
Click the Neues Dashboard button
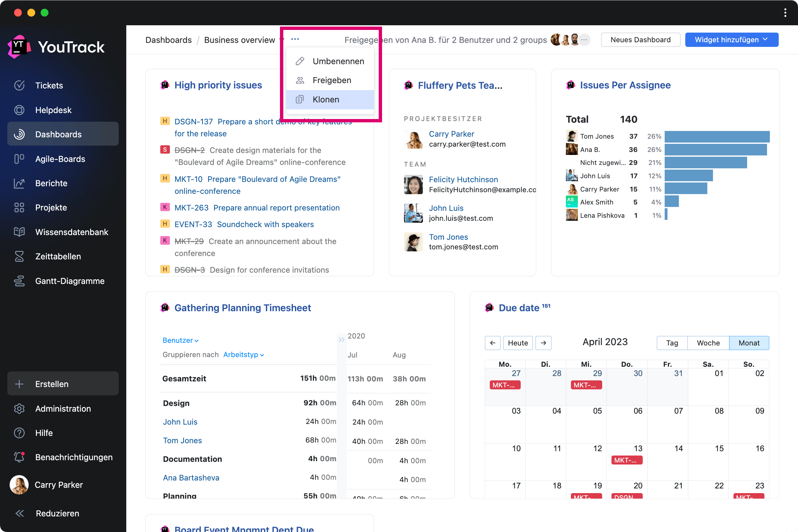pyautogui.click(x=640, y=40)
